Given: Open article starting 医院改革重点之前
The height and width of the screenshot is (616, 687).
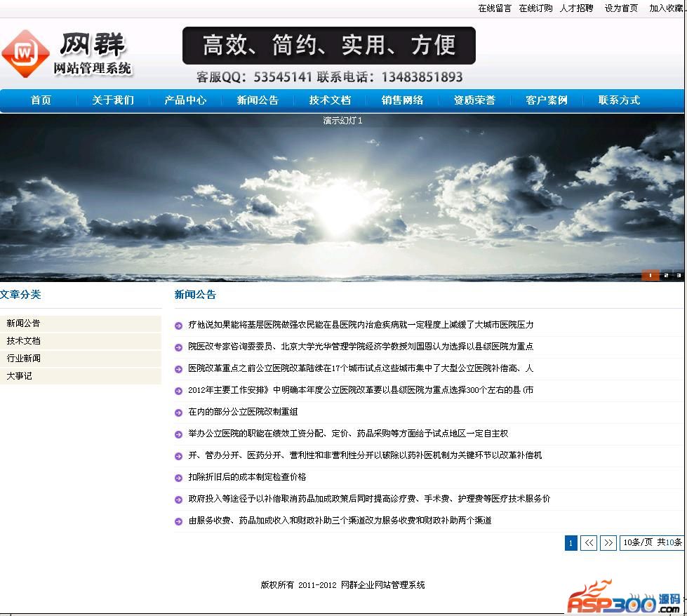Looking at the screenshot, I should (361, 368).
